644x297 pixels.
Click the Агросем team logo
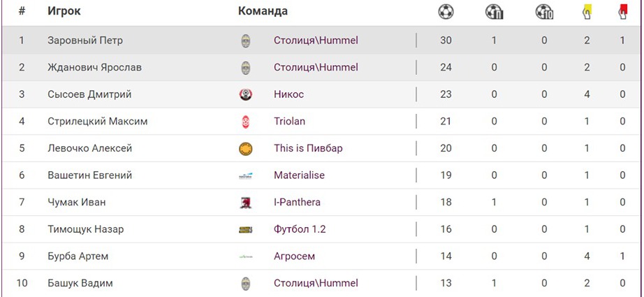(x=245, y=256)
